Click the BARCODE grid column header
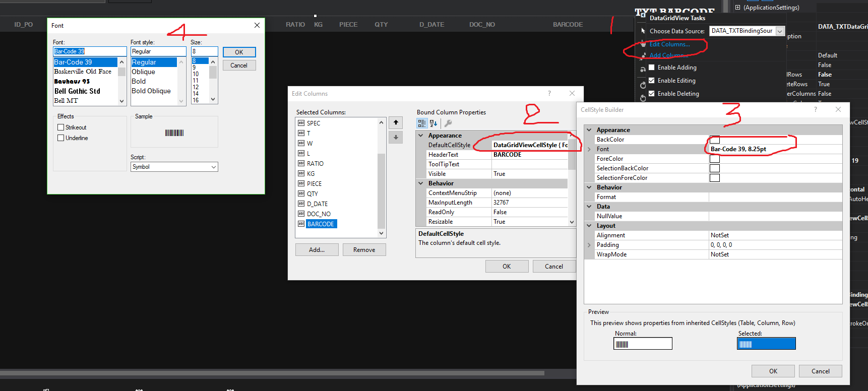Image resolution: width=868 pixels, height=391 pixels. [568, 24]
